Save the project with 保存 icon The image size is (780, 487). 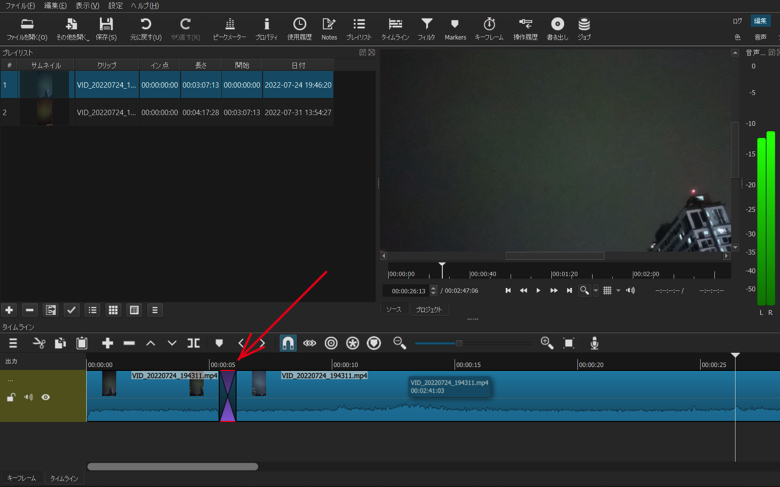[x=106, y=29]
